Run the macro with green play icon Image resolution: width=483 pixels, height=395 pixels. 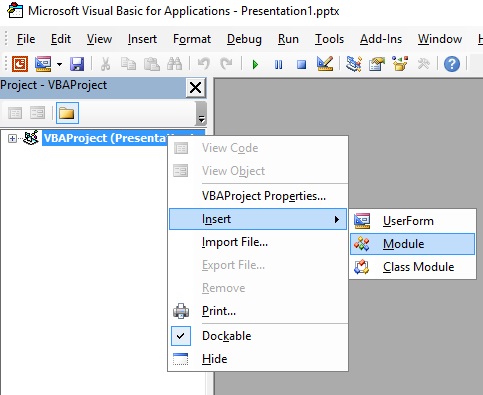(255, 64)
